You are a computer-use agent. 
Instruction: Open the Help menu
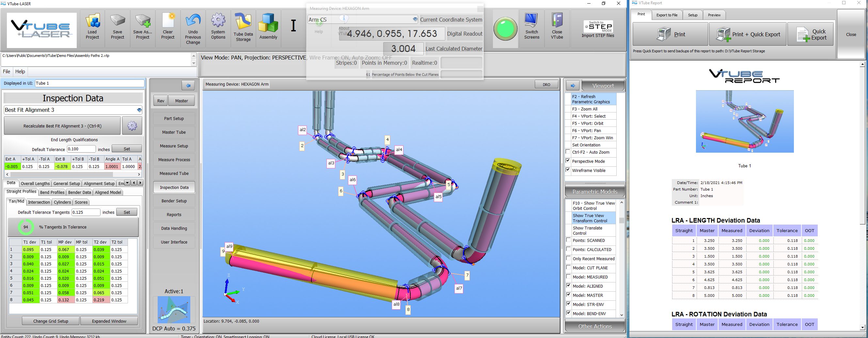click(20, 72)
